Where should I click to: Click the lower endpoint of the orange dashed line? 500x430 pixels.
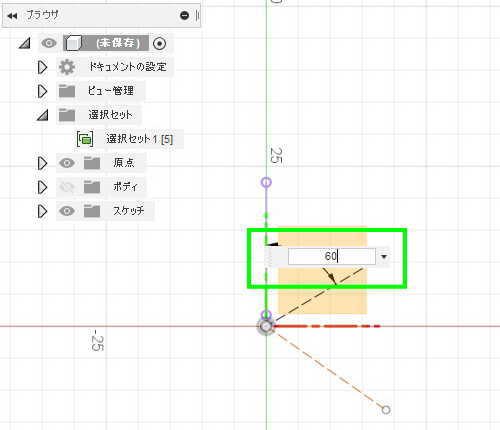386,410
